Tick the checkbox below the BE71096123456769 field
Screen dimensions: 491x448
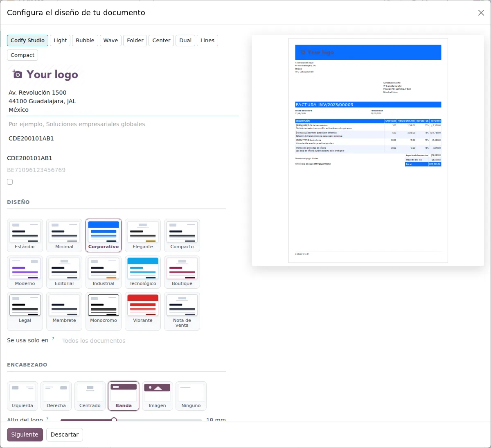pyautogui.click(x=10, y=182)
